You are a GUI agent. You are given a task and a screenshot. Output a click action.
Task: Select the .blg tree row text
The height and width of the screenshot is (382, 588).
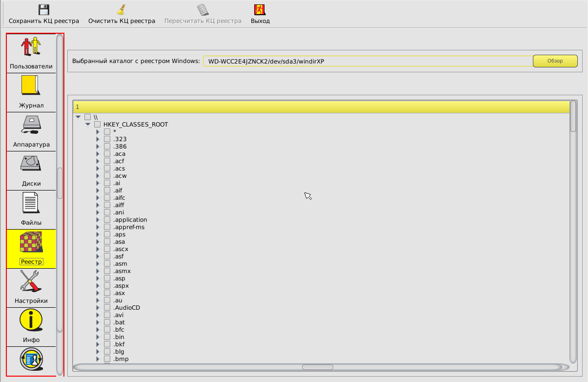[119, 352]
